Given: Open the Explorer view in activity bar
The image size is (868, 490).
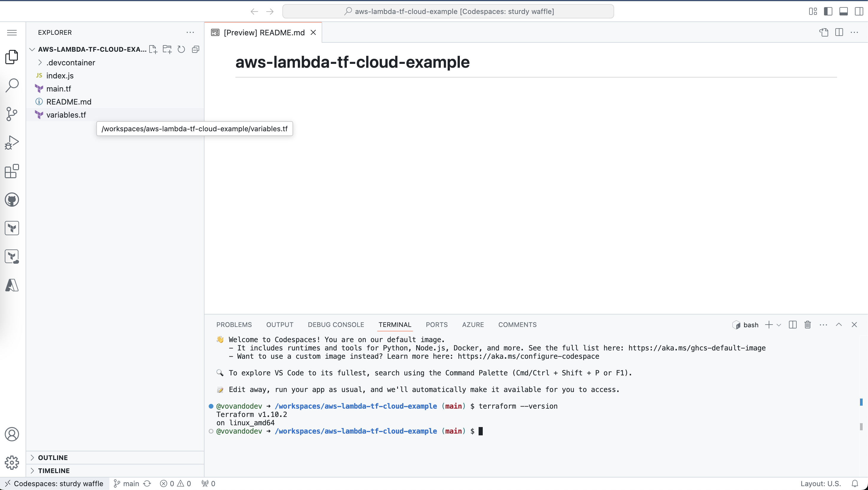Looking at the screenshot, I should [12, 57].
